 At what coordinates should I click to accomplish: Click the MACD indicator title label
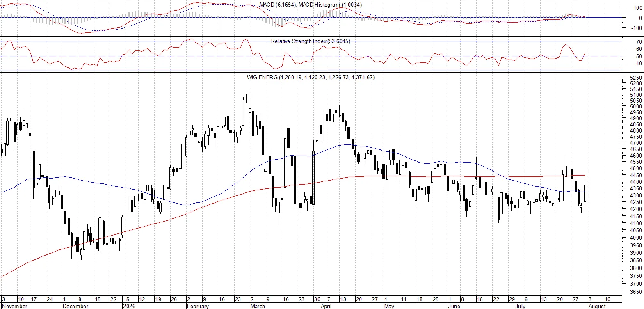[x=311, y=5]
